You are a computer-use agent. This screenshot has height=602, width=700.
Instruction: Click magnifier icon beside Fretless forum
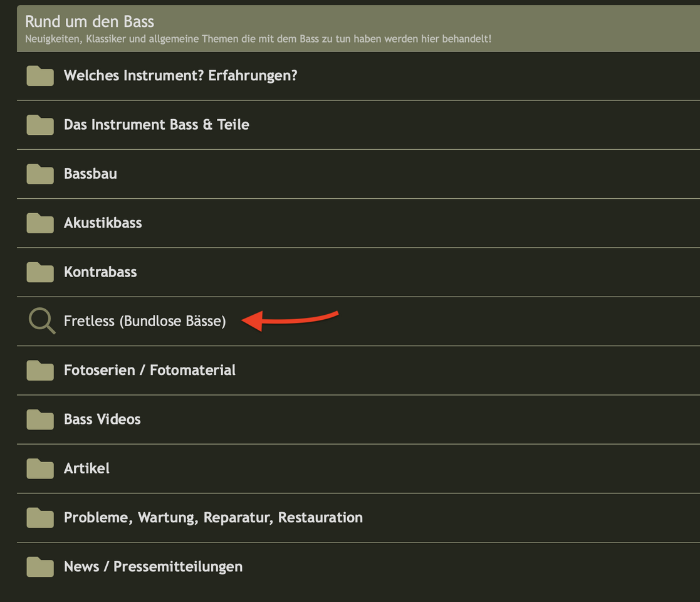[x=42, y=321]
